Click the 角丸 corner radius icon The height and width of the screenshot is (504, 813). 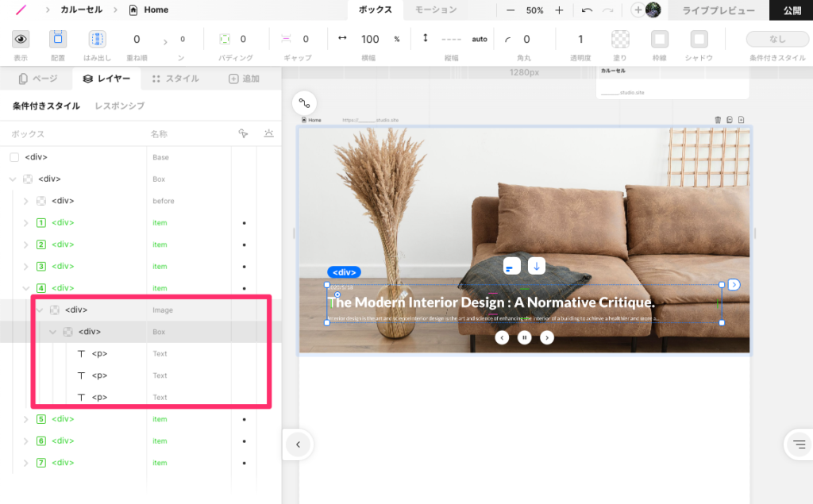click(507, 40)
